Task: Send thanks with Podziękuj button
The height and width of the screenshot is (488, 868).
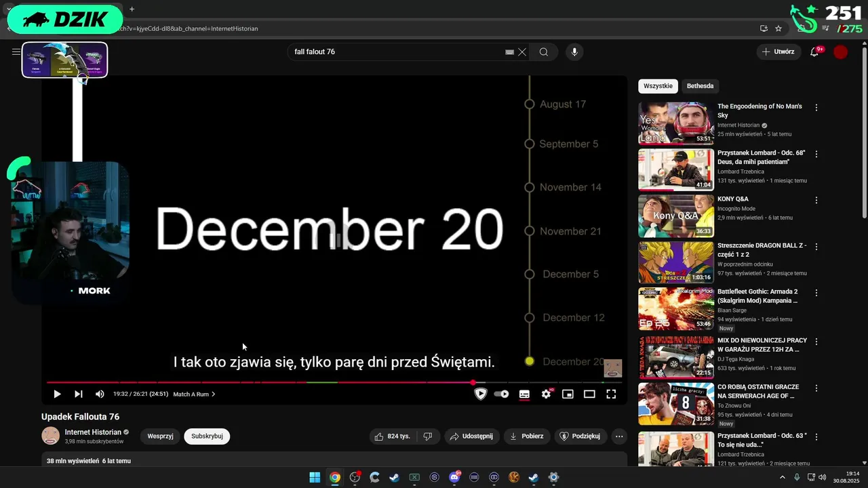Action: [x=580, y=436]
